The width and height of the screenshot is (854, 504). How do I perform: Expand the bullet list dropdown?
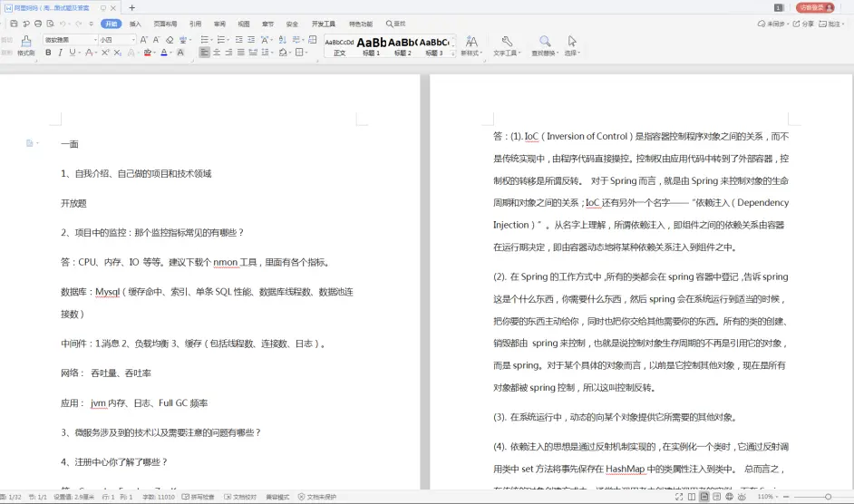click(210, 40)
